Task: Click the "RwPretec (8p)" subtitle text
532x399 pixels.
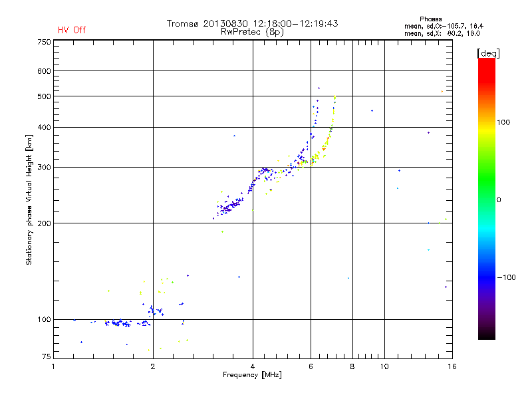Action: 252,31
